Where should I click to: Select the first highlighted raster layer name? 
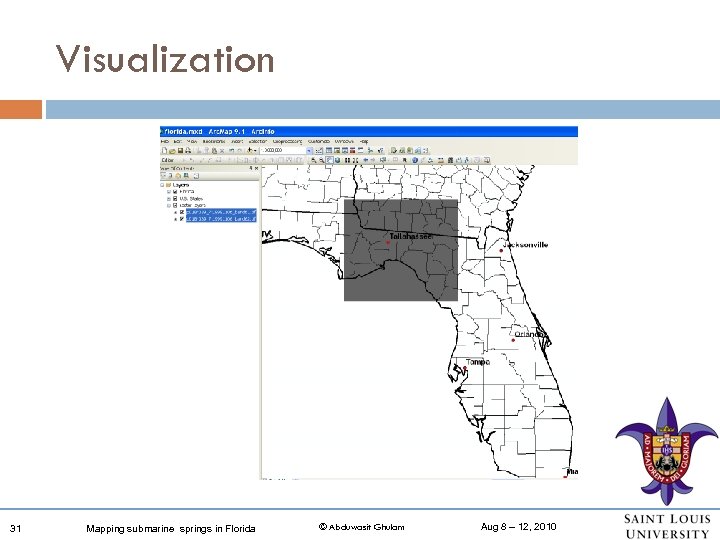click(221, 213)
